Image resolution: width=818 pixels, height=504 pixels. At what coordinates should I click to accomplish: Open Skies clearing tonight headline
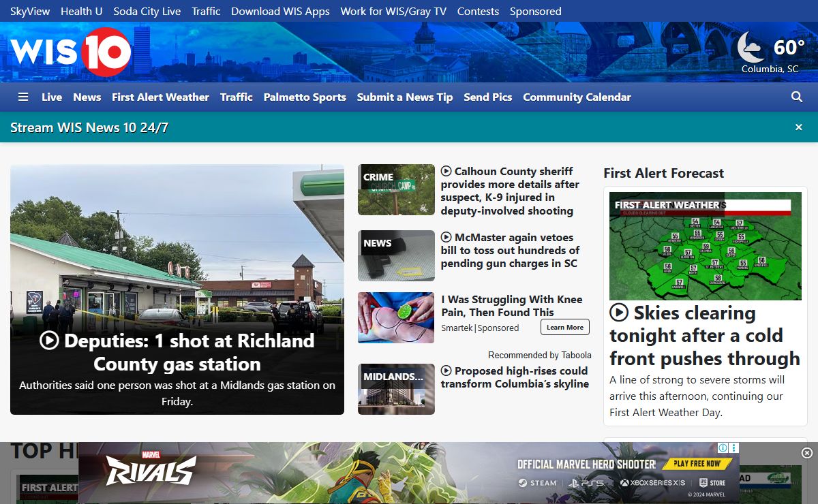coord(705,335)
